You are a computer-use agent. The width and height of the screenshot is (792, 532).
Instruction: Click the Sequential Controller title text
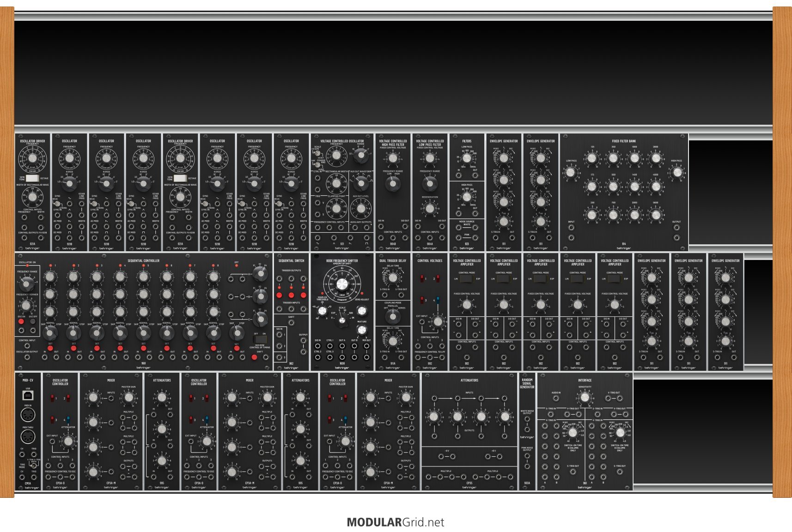[x=143, y=261]
